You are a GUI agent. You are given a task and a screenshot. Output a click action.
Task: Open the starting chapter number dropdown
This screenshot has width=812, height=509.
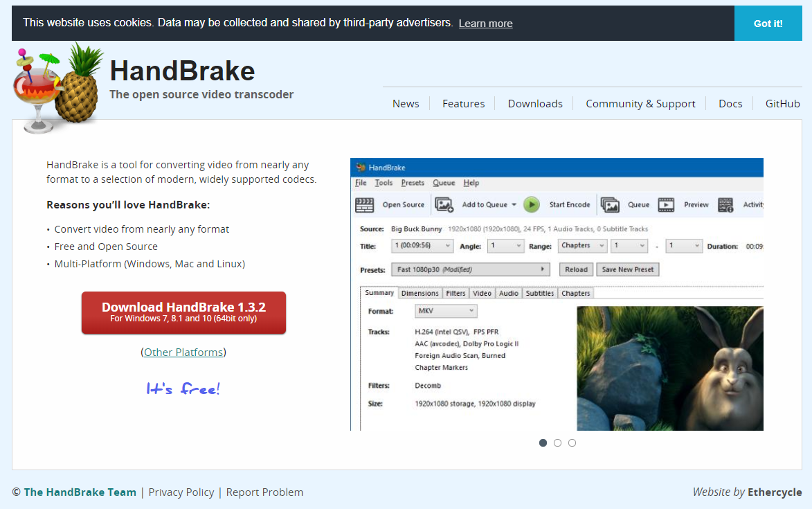pos(629,246)
